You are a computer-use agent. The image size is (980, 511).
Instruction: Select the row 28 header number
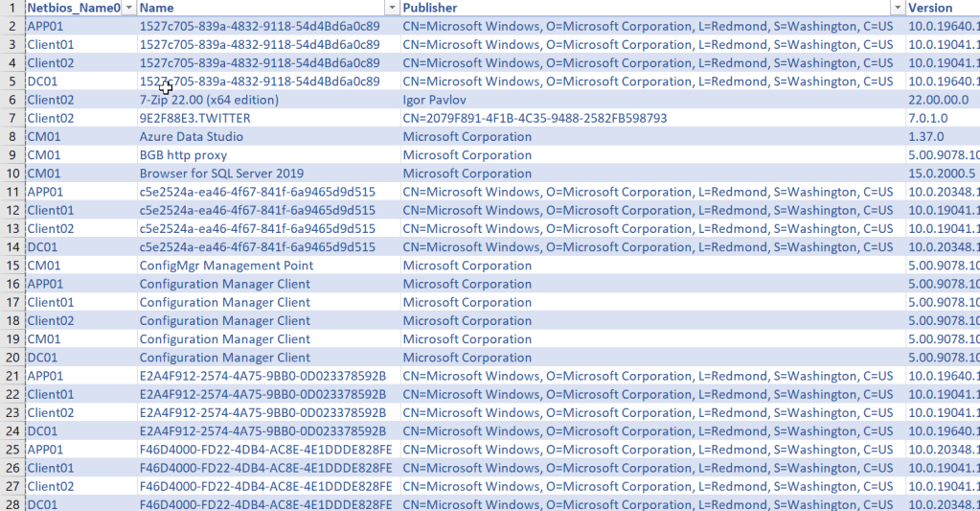pyautogui.click(x=11, y=504)
